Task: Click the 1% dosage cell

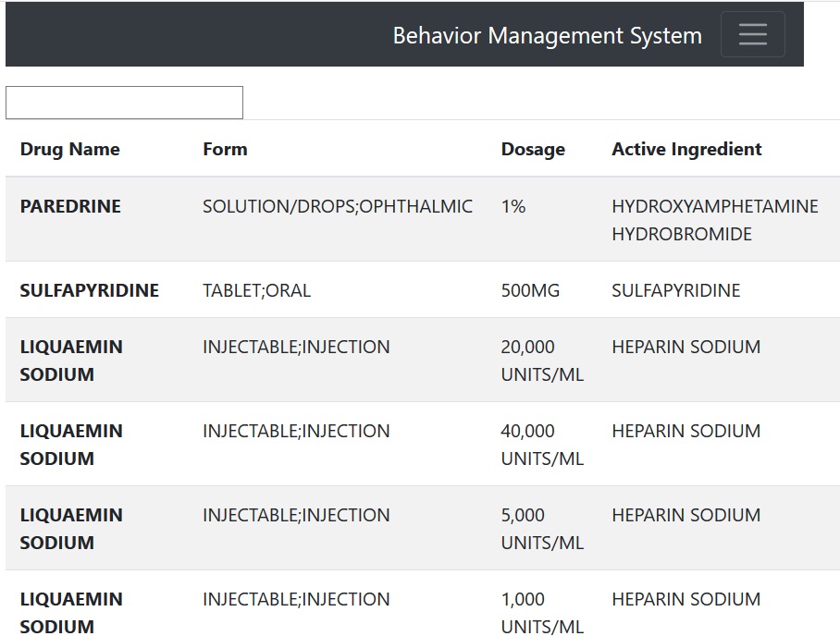Action: coord(513,206)
